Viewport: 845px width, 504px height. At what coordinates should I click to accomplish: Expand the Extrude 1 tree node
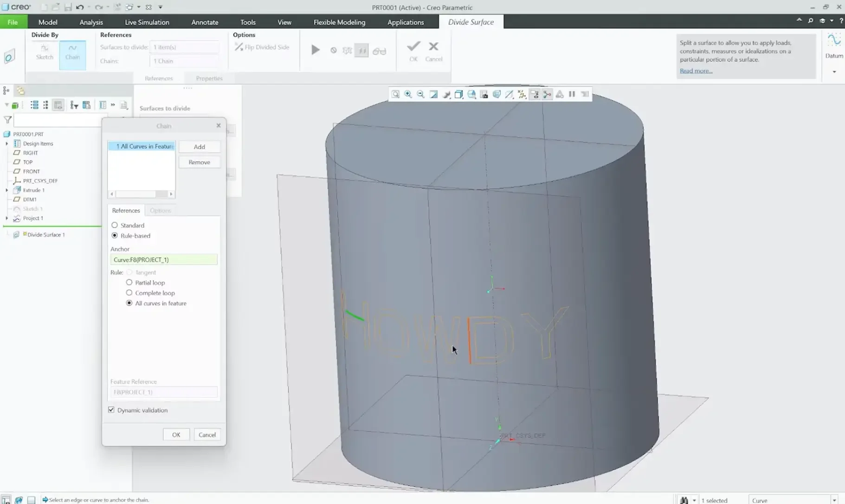point(7,190)
